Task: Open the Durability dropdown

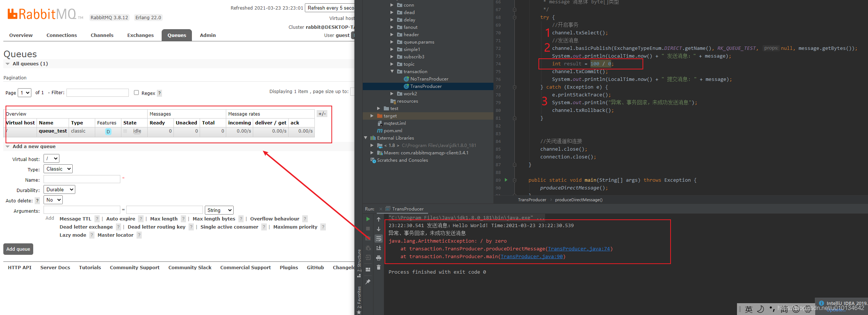Action: tap(59, 190)
